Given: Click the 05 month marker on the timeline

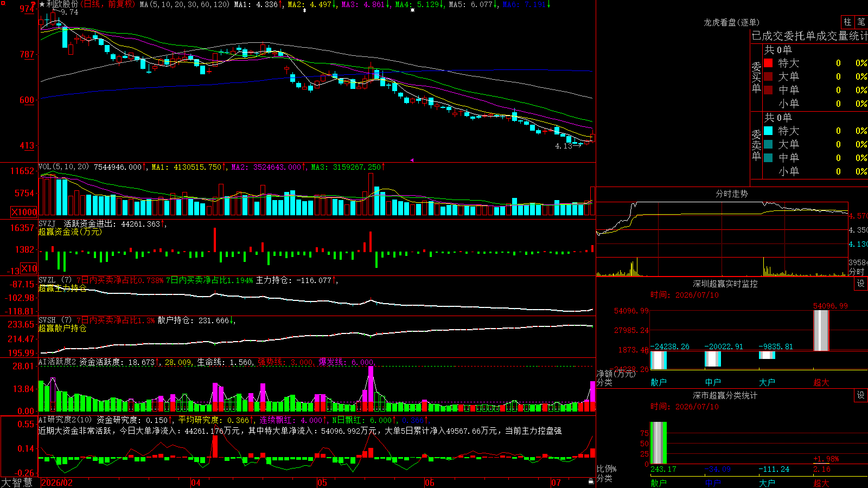Looking at the screenshot, I should [322, 483].
